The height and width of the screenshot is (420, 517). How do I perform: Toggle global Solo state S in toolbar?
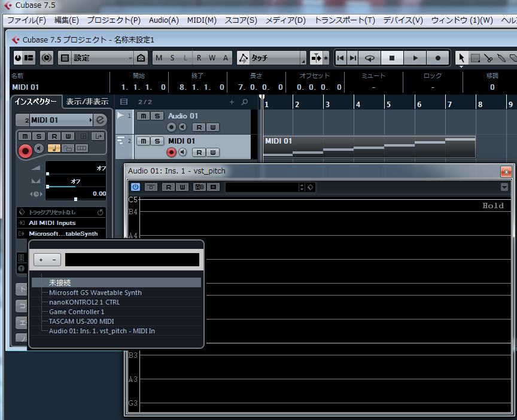click(172, 58)
